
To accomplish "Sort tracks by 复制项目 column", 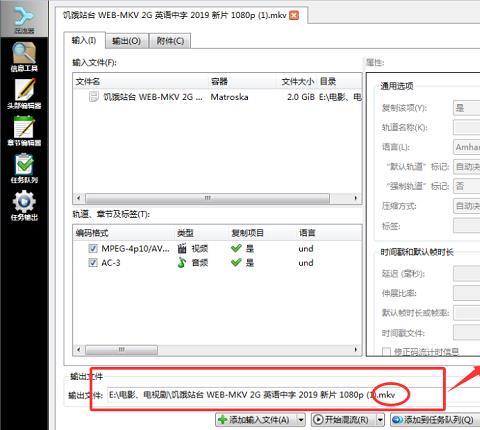I will click(263, 233).
